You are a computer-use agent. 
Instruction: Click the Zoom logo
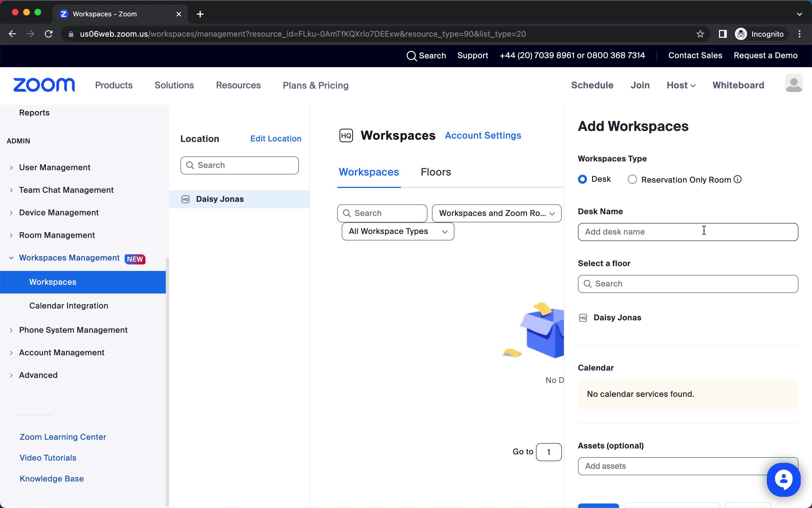coord(44,85)
